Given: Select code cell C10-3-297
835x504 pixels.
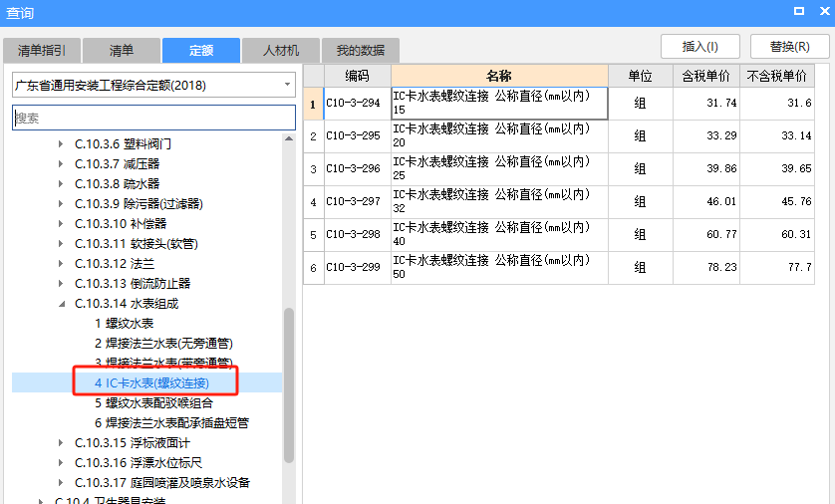Looking at the screenshot, I should pos(358,202).
